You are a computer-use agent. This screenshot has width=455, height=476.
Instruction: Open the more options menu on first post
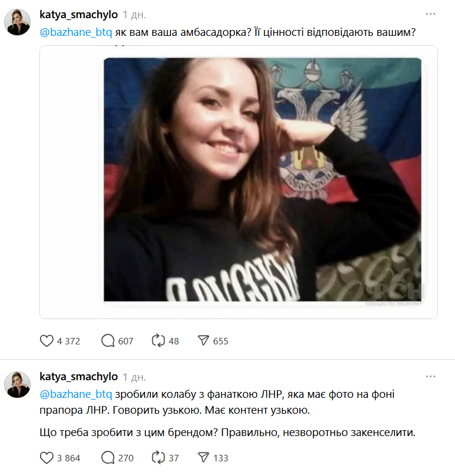coord(431,14)
